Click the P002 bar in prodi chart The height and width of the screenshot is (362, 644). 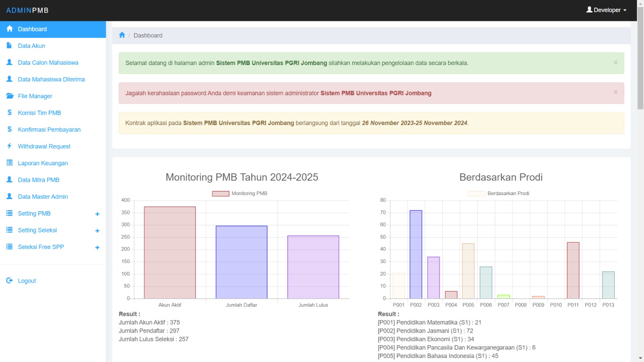[x=416, y=254]
